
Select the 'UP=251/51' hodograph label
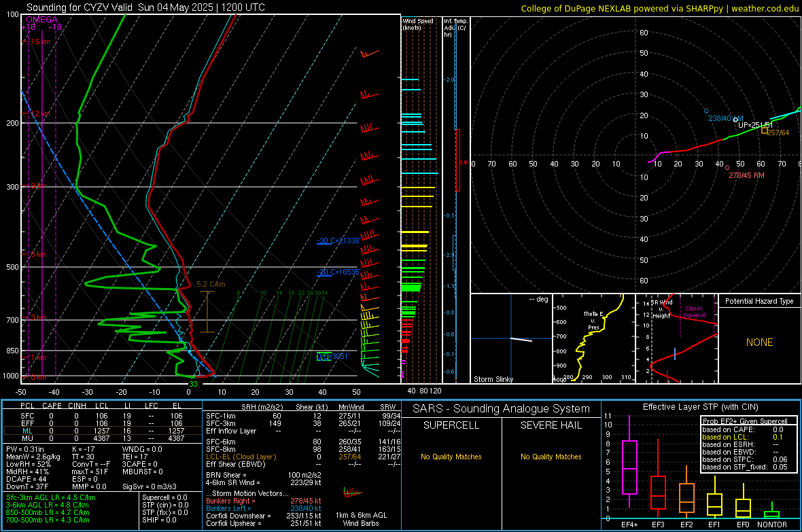pos(756,125)
